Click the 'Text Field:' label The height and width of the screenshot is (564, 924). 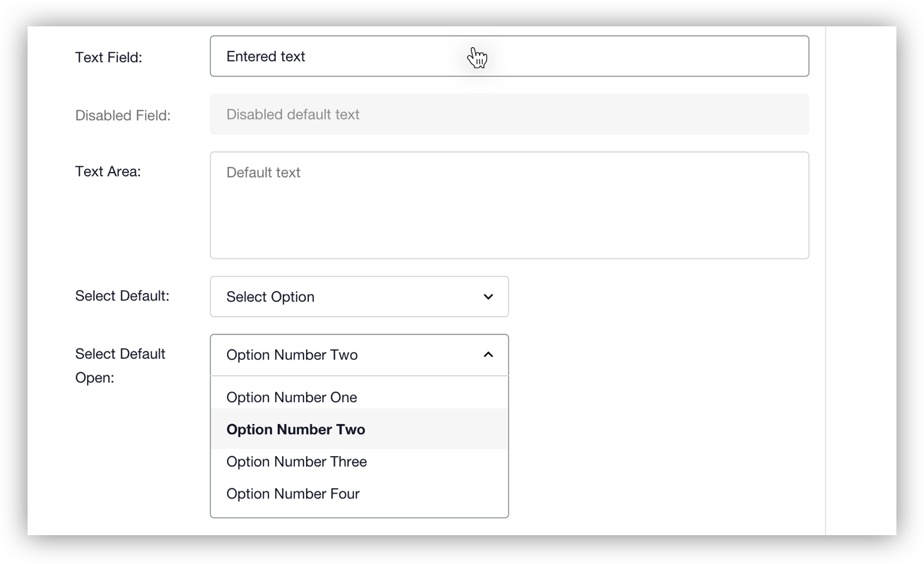click(x=108, y=58)
